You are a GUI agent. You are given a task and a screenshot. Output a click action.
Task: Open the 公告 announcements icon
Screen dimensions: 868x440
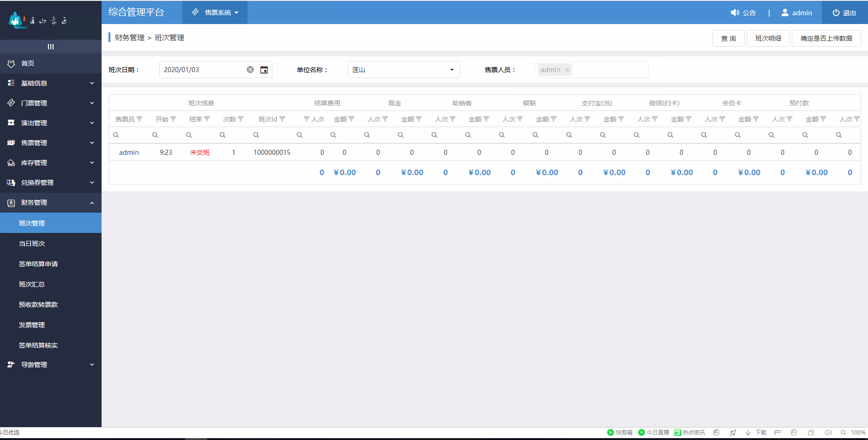736,12
